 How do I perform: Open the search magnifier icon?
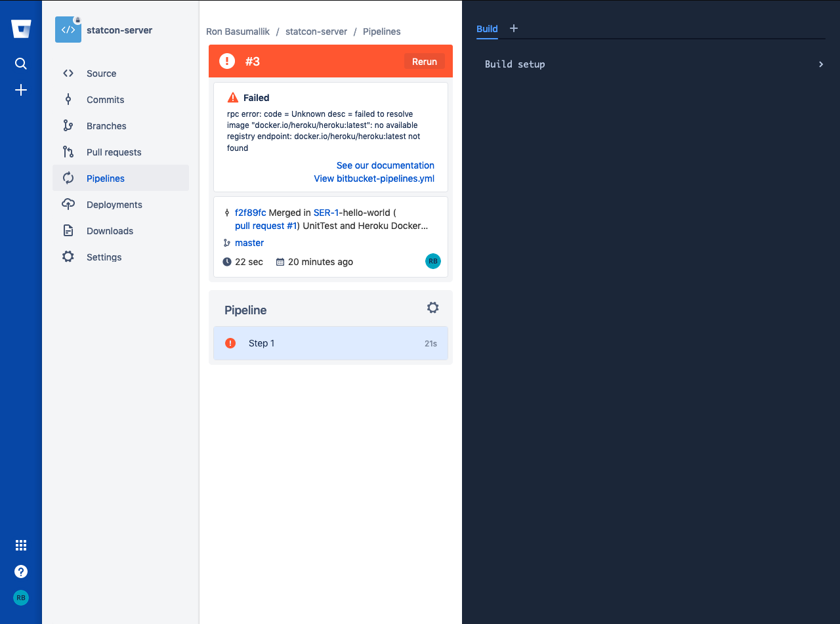coord(21,64)
